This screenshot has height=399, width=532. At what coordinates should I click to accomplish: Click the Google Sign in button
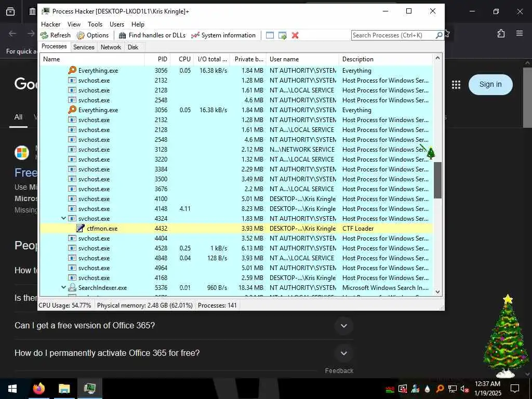coord(490,85)
